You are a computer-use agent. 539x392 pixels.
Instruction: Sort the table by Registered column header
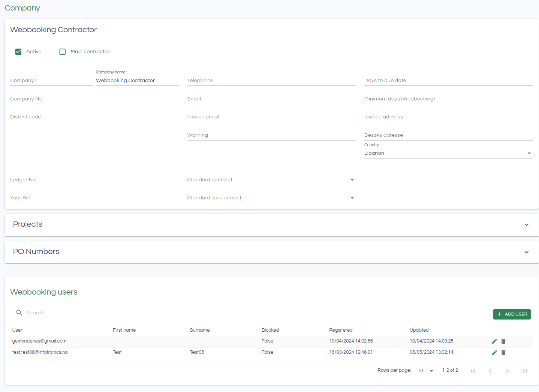(341, 330)
